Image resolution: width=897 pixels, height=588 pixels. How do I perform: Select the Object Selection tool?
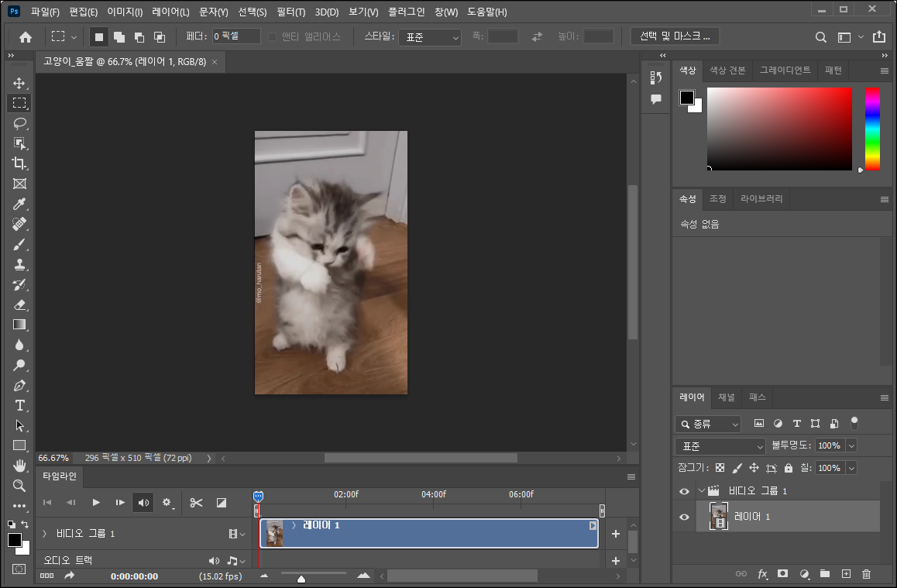click(x=19, y=143)
